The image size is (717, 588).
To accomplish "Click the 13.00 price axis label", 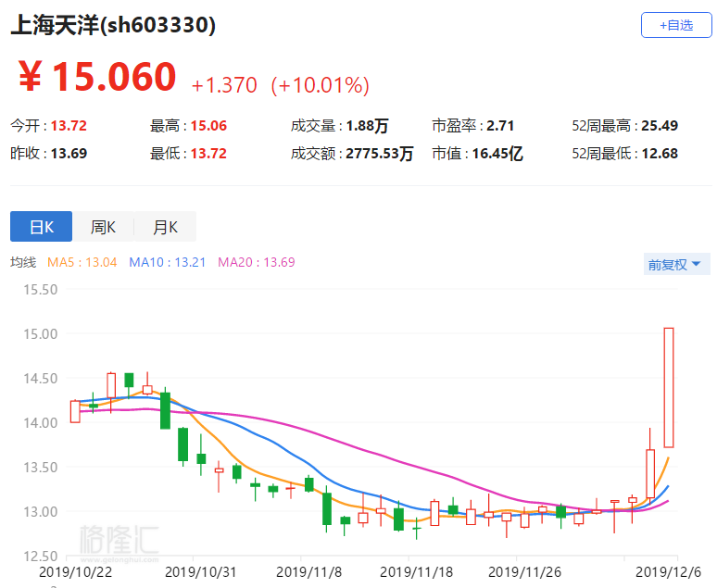I will [41, 512].
